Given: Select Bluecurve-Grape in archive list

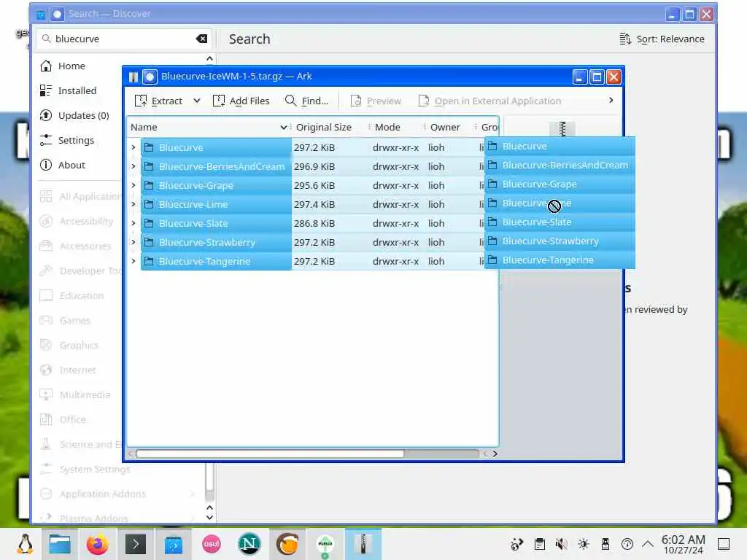Looking at the screenshot, I should click(216, 186).
